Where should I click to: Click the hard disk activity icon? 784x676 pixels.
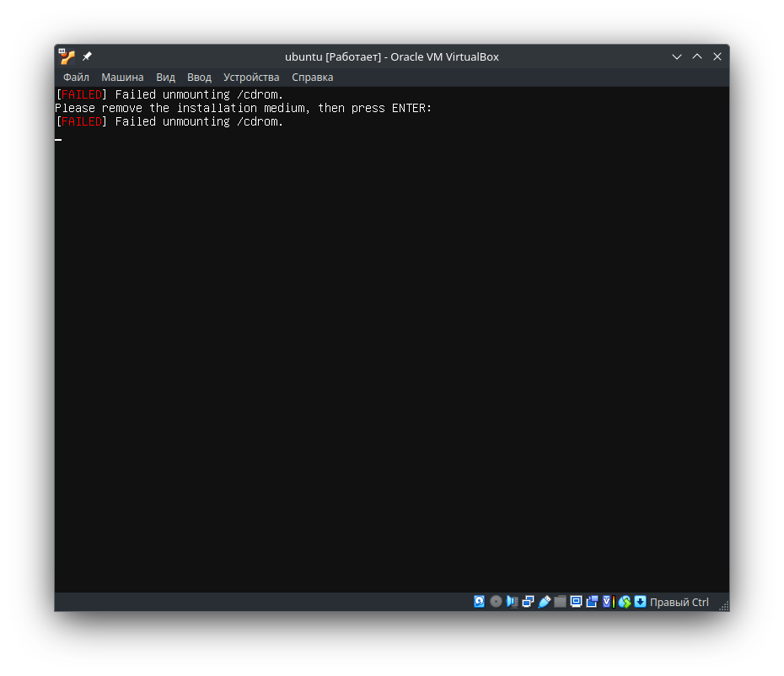pyautogui.click(x=479, y=602)
